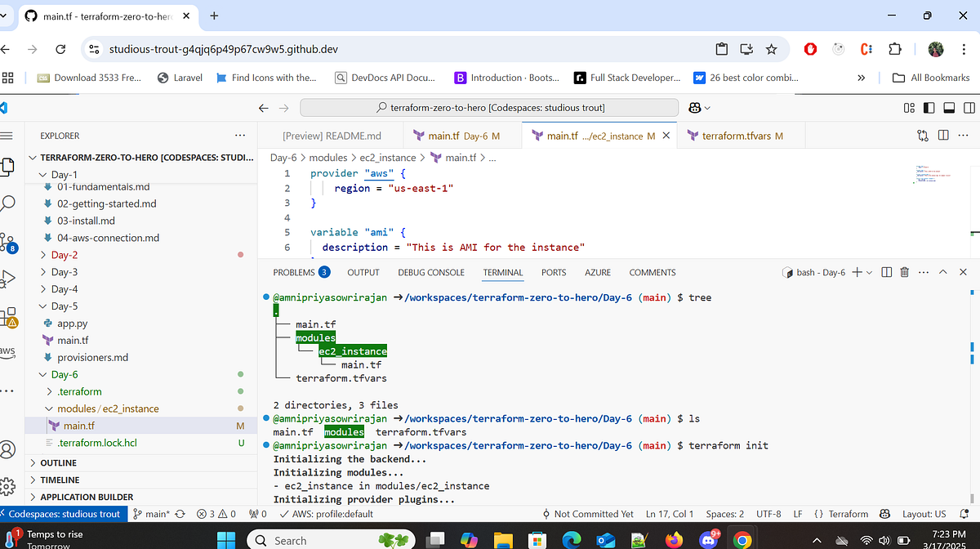980x549 pixels.
Task: Toggle the panel layout visibility
Action: click(x=949, y=107)
